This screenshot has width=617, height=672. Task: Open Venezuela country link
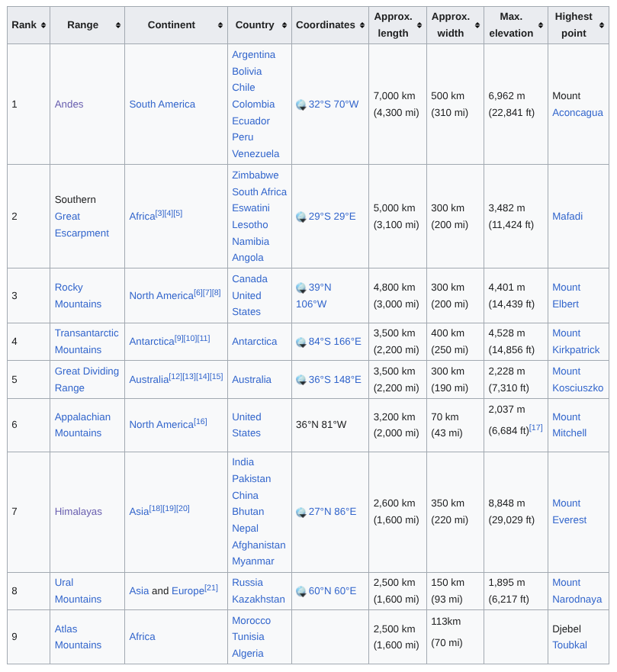[x=255, y=154]
